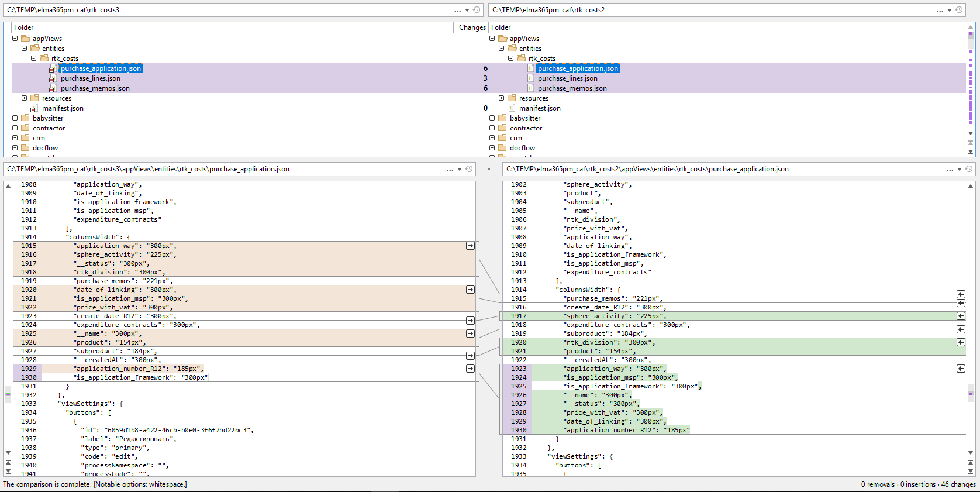The width and height of the screenshot is (980, 492).
Task: Click merge arrow at left line 1920
Action: (x=470, y=290)
